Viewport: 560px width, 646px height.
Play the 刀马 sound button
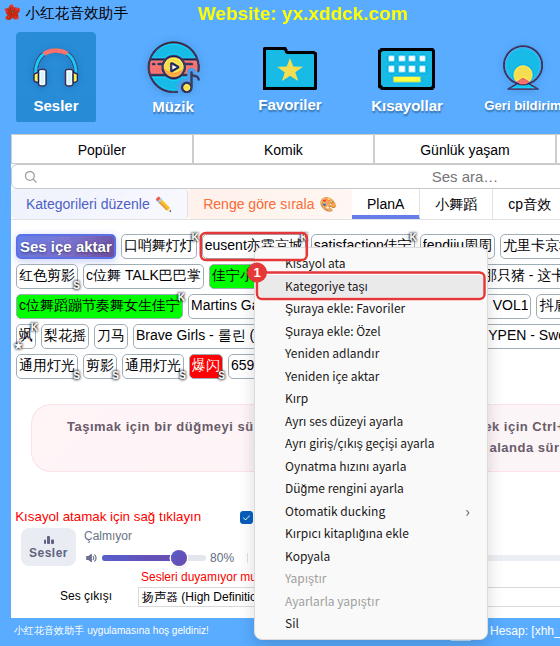(x=111, y=336)
